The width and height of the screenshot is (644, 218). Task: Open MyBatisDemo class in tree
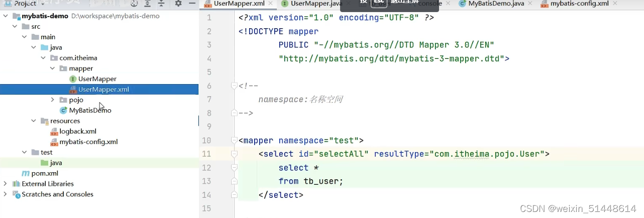click(x=90, y=110)
